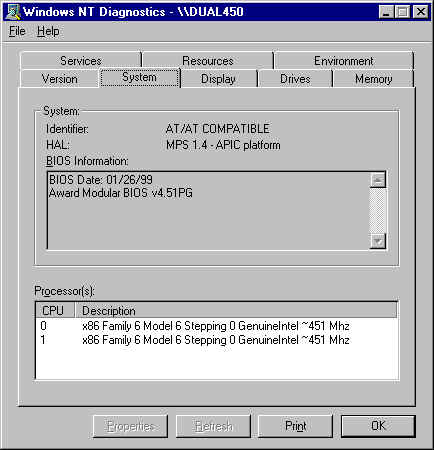Click the MPS 1.4 - APIC platform value
This screenshot has width=434, height=450.
pyautogui.click(x=223, y=145)
